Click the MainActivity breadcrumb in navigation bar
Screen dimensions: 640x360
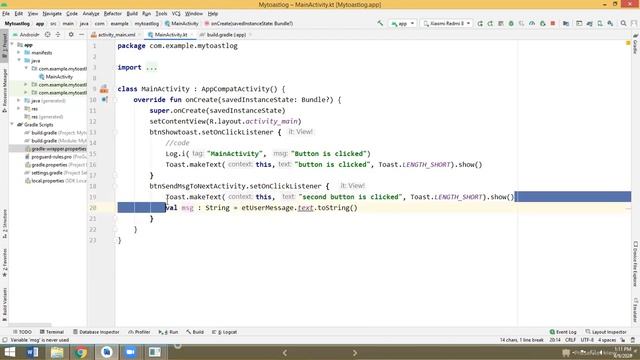pos(182,24)
